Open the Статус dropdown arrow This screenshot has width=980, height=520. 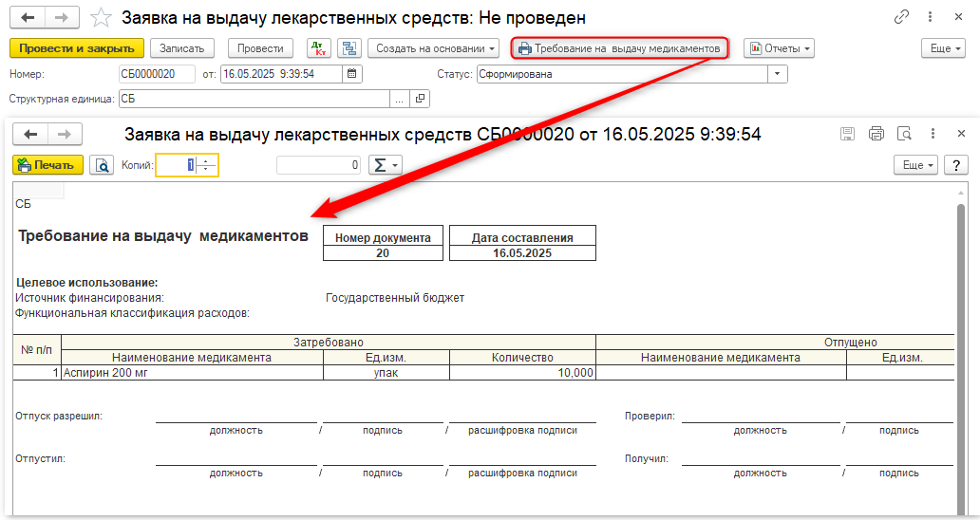[x=777, y=74]
